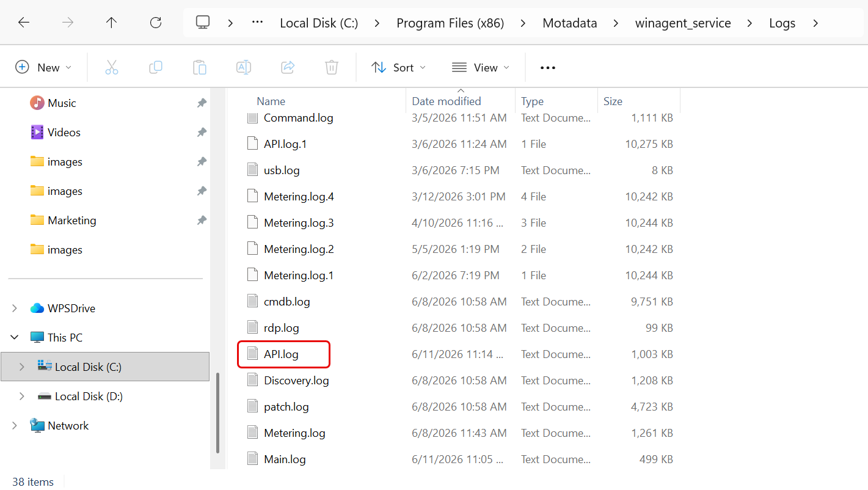Select the Discovery.log file
This screenshot has height=490, width=868.
tap(296, 381)
